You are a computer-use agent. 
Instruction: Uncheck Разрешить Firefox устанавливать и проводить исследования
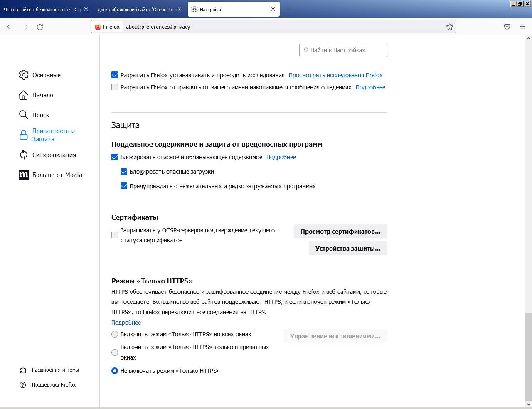coord(115,75)
